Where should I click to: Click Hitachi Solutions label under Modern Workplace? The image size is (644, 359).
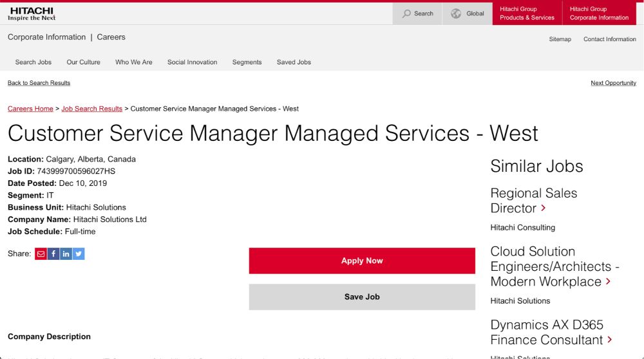[520, 300]
